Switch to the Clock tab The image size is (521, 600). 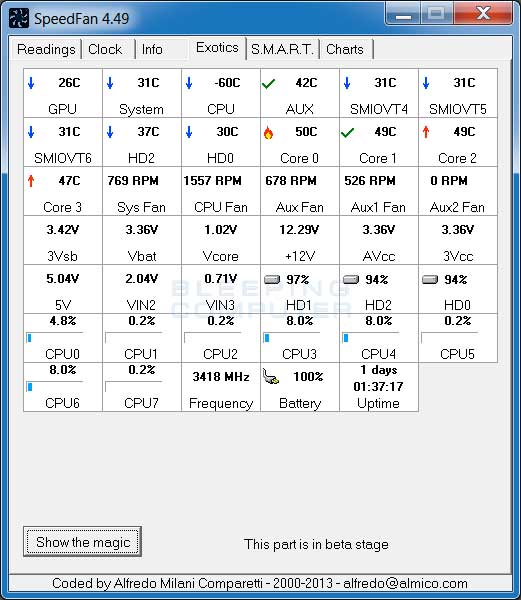(x=105, y=49)
